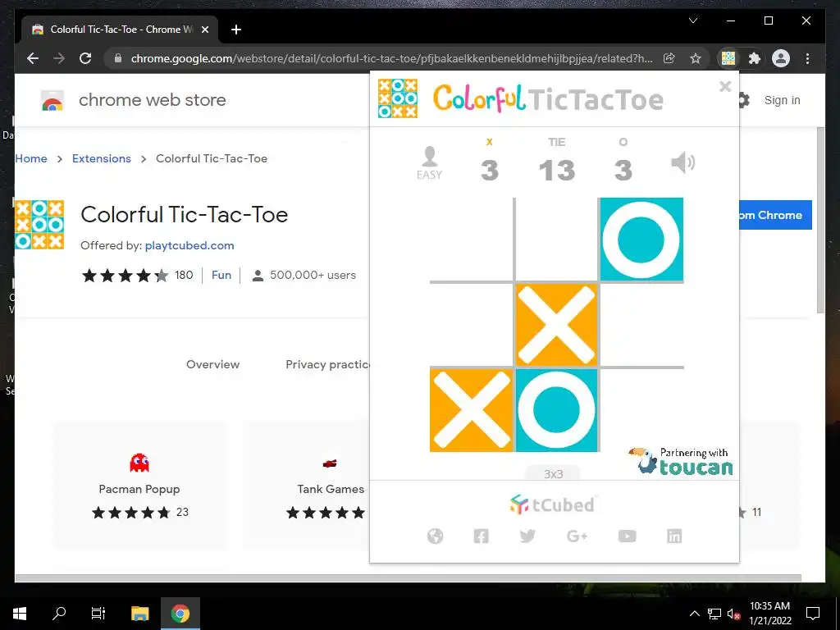Go to Home breadcrumb
Screen dimensions: 840x630
pyautogui.click(x=31, y=158)
